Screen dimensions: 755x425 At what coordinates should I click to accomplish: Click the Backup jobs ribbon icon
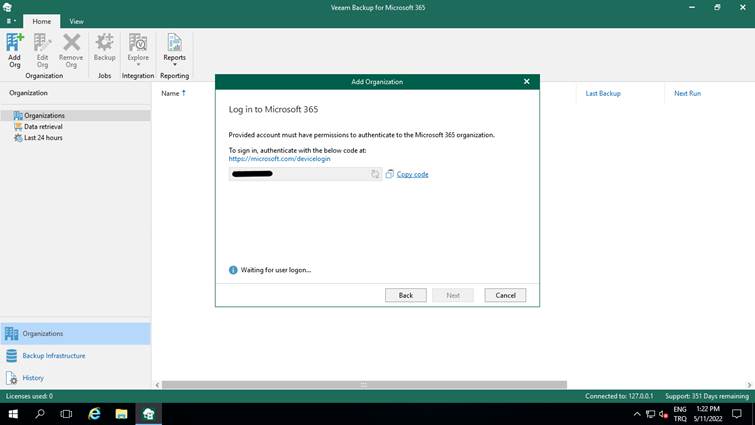(104, 47)
